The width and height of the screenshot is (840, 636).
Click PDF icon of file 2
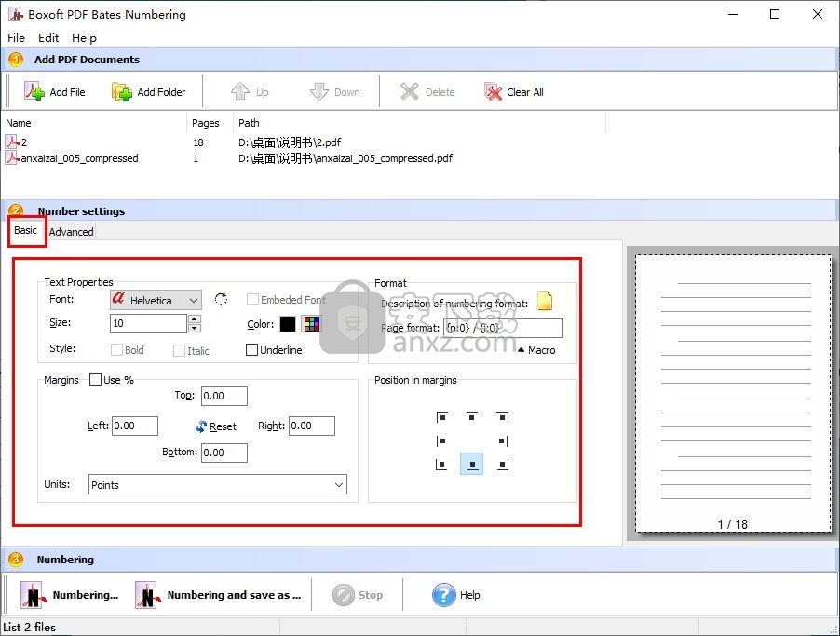tap(12, 142)
